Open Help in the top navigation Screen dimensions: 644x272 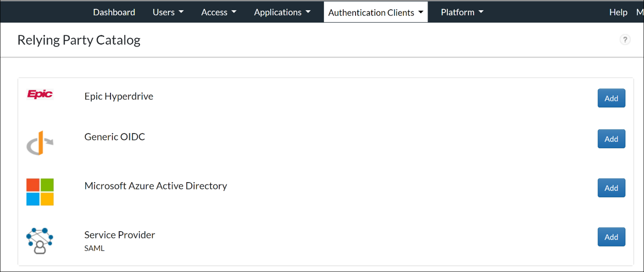coord(618,12)
